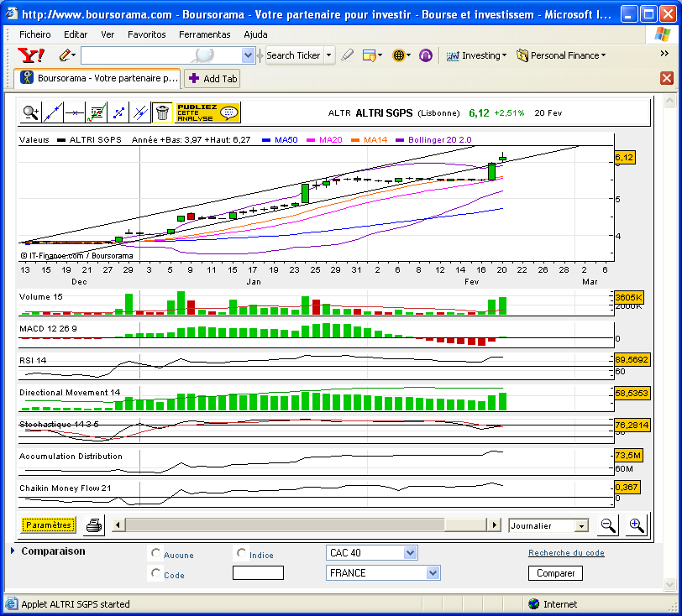The width and height of the screenshot is (682, 616).
Task: Open the Ferramentas menu
Action: tap(204, 34)
